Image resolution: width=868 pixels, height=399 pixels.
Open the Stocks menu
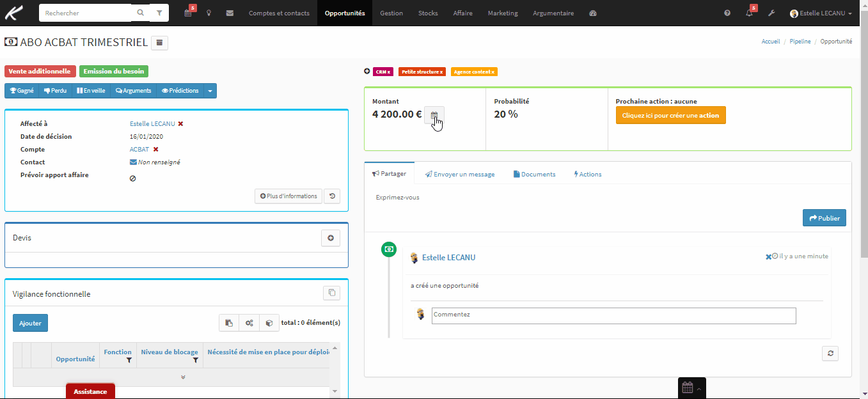tap(428, 13)
